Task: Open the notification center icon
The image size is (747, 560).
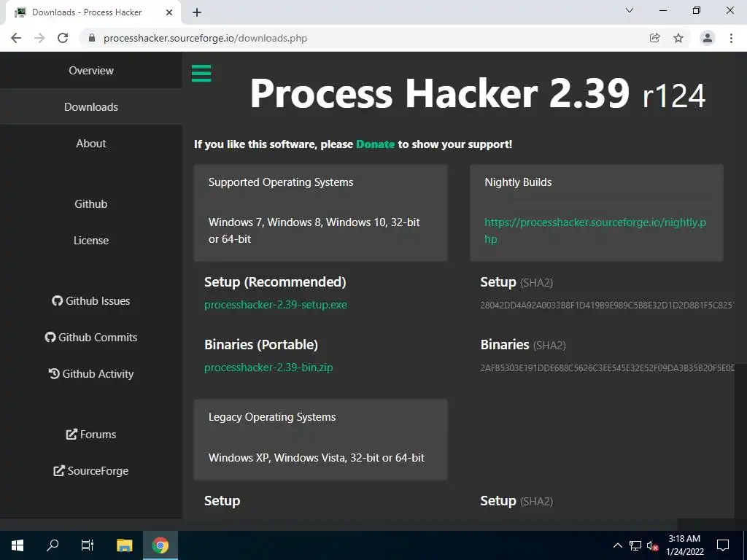Action: tap(723, 545)
